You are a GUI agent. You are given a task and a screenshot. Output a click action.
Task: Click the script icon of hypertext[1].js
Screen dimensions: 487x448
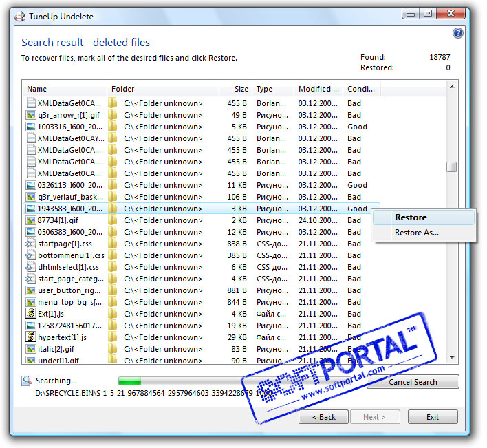(30, 337)
